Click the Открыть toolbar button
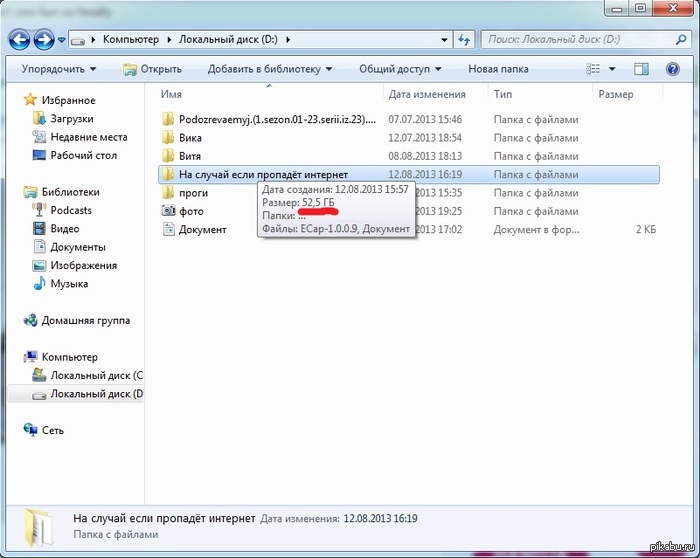Screen dimensions: 700x558 pyautogui.click(x=153, y=69)
